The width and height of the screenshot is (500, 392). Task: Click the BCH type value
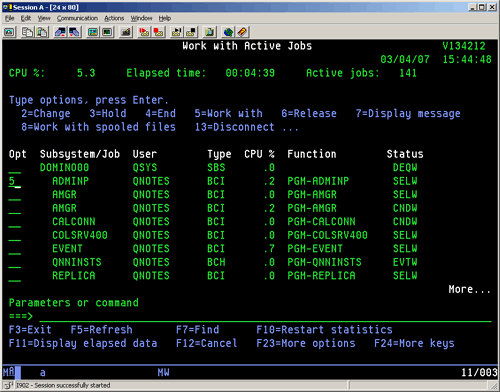[216, 262]
